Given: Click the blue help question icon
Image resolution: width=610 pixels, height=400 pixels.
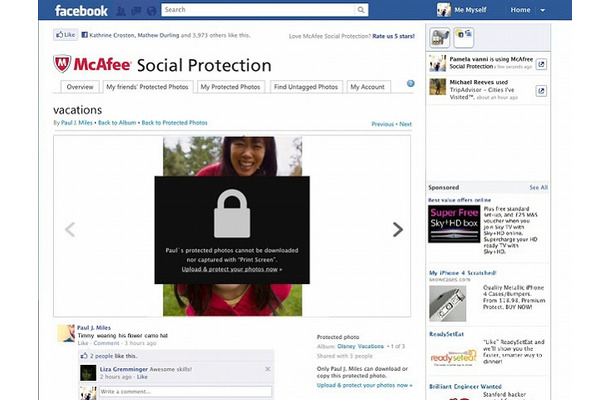Looking at the screenshot, I should click(410, 84).
